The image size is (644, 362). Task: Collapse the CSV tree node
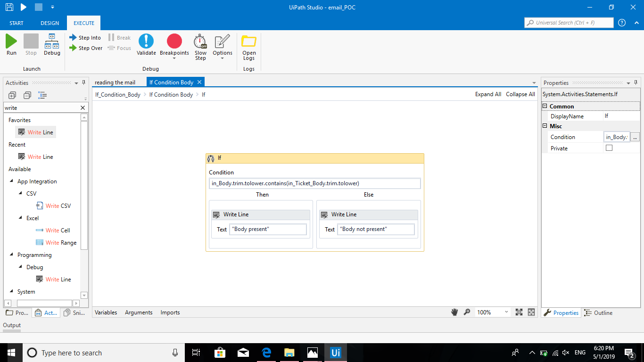tap(21, 194)
